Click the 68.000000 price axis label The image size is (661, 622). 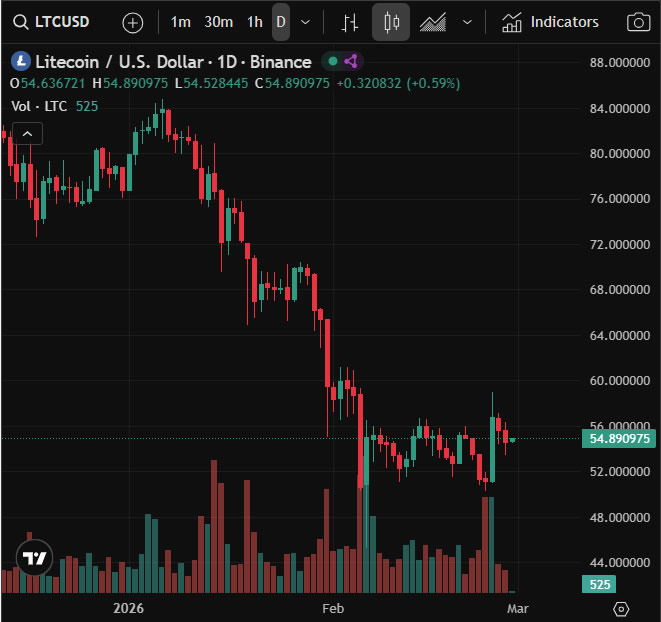click(x=620, y=290)
